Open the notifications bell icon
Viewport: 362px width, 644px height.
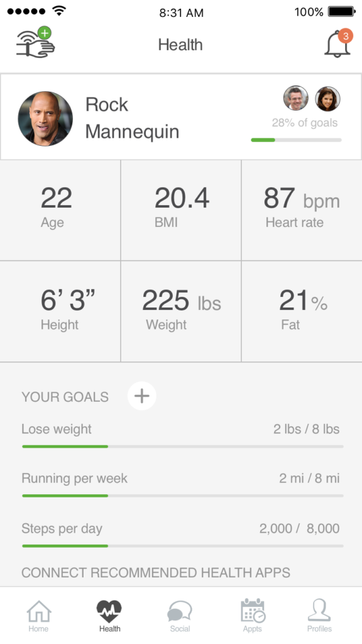339,43
